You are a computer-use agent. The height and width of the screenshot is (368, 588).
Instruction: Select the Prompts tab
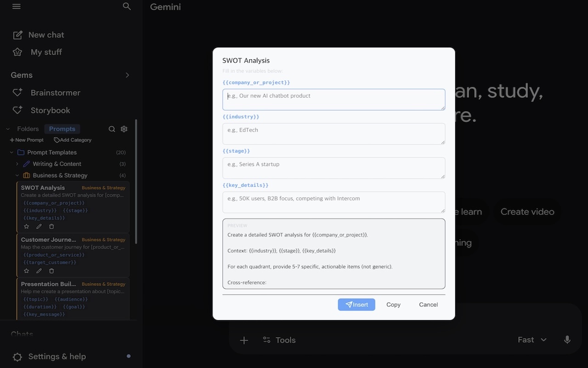coord(62,129)
